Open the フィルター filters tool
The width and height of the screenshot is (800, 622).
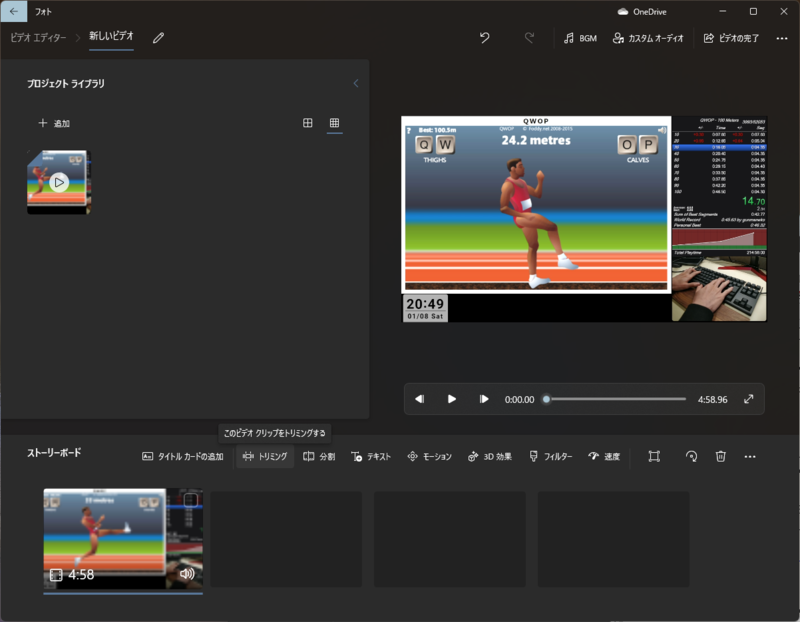(551, 456)
